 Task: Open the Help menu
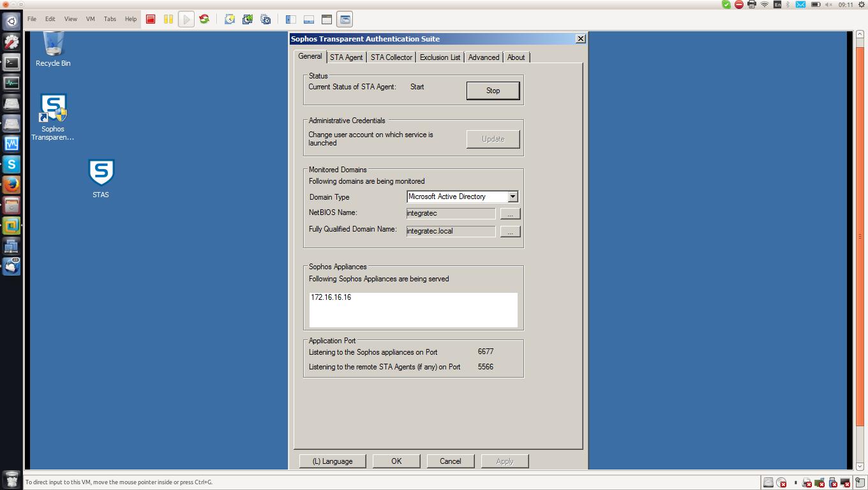(131, 19)
